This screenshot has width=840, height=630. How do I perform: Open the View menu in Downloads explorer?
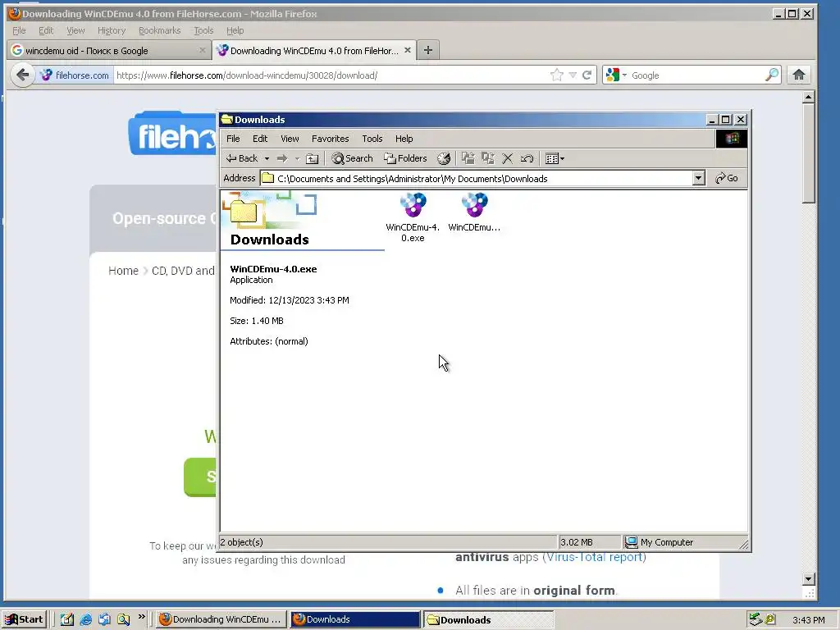click(x=290, y=139)
